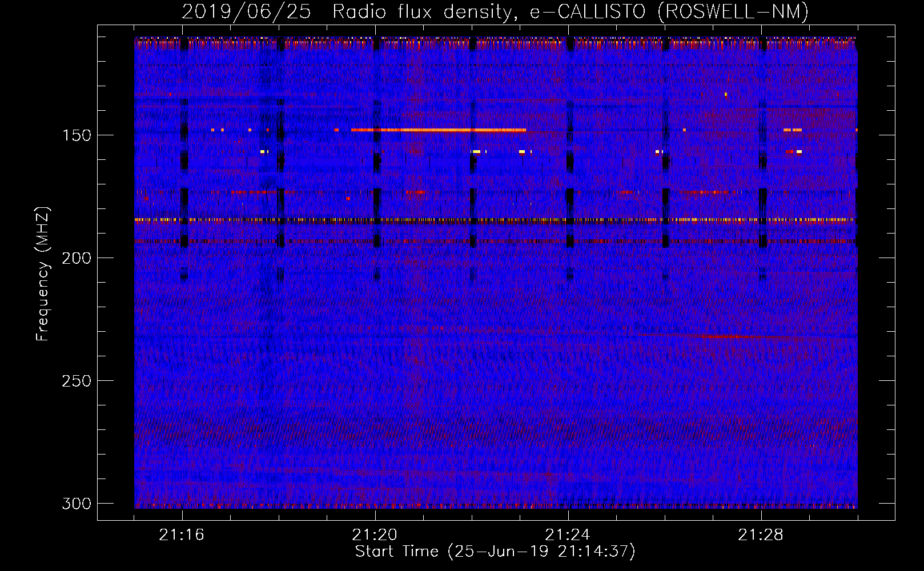Click the 21:24 time tick label

click(568, 534)
